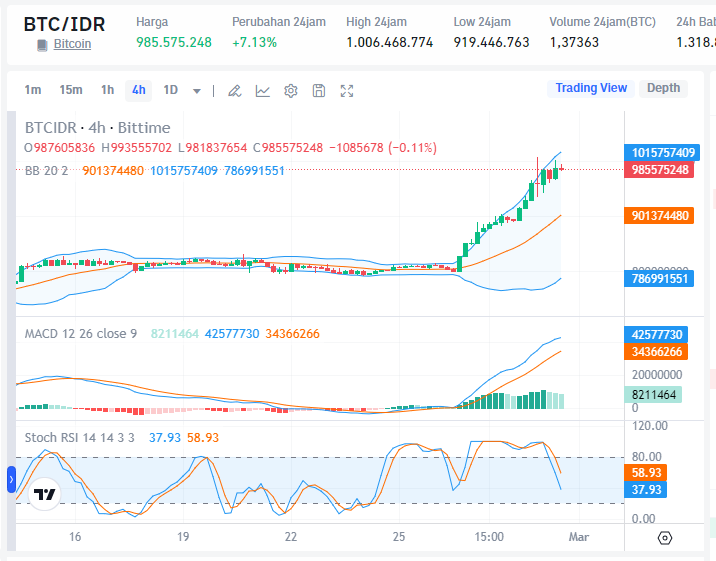
Task: Click MACD value label 42577730
Action: [656, 335]
